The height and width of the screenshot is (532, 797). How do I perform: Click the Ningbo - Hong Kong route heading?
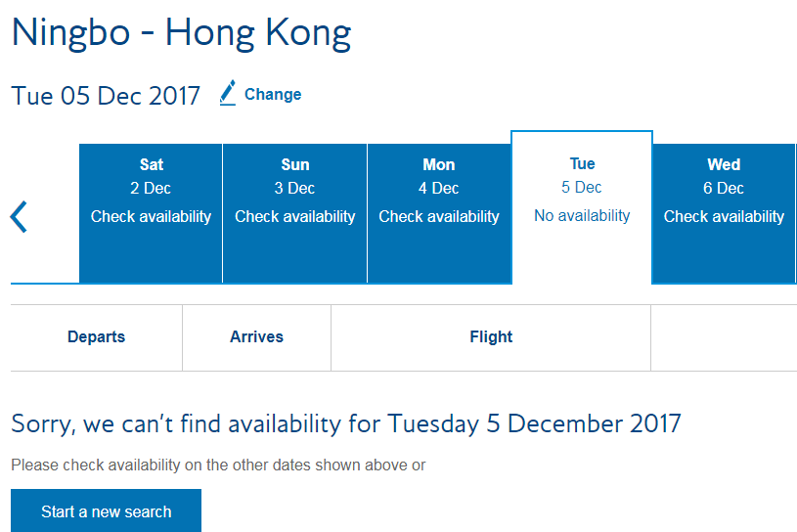181,33
